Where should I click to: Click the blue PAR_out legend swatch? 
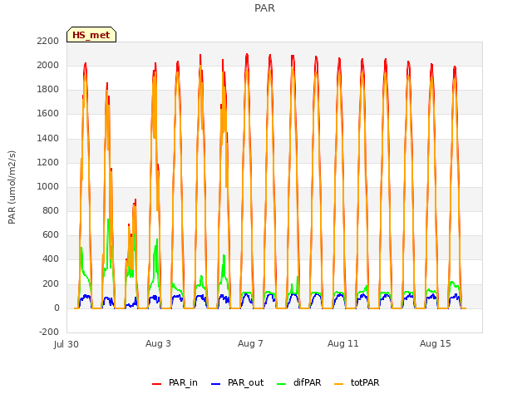(x=216, y=384)
